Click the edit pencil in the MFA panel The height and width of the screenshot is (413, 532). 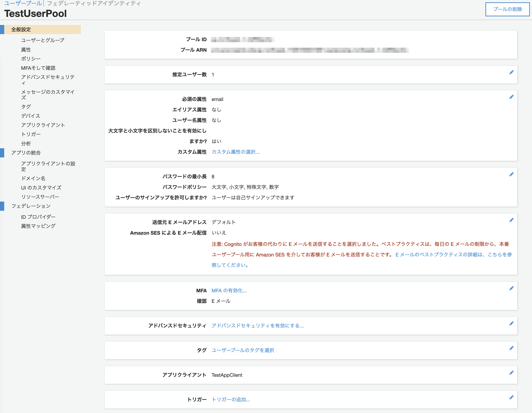click(x=511, y=288)
